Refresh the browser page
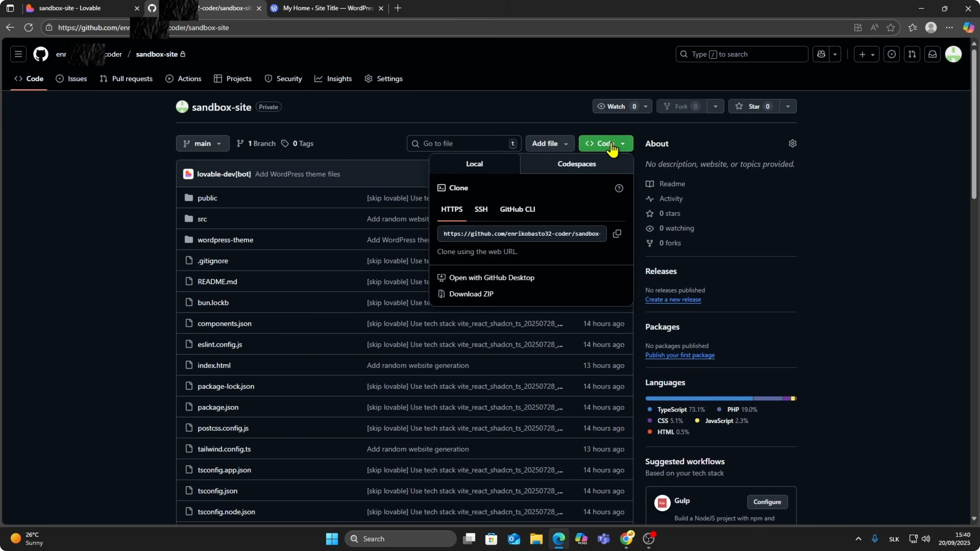 (x=28, y=27)
